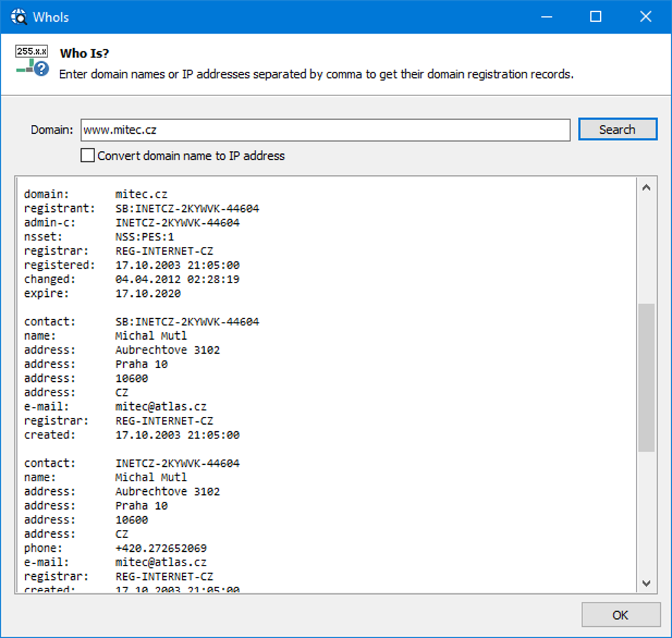Maximize the WhoIs window
Viewport: 672px width, 638px height.
[596, 16]
